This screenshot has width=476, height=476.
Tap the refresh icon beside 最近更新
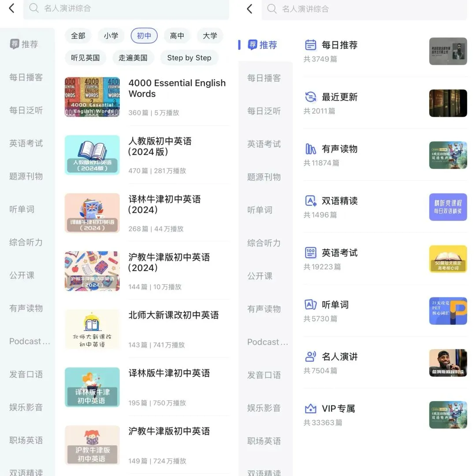(x=310, y=97)
